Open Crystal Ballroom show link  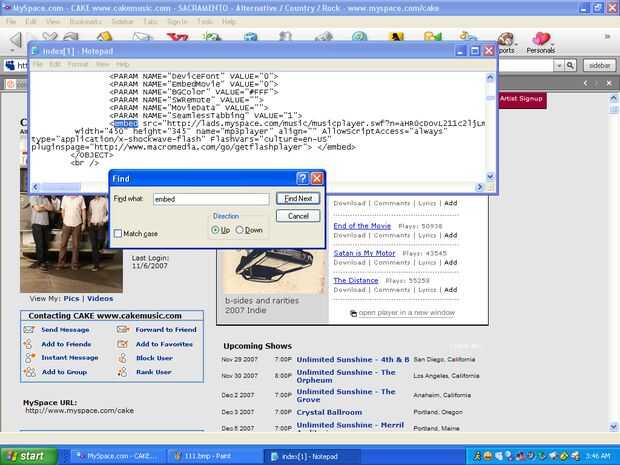pos(329,412)
